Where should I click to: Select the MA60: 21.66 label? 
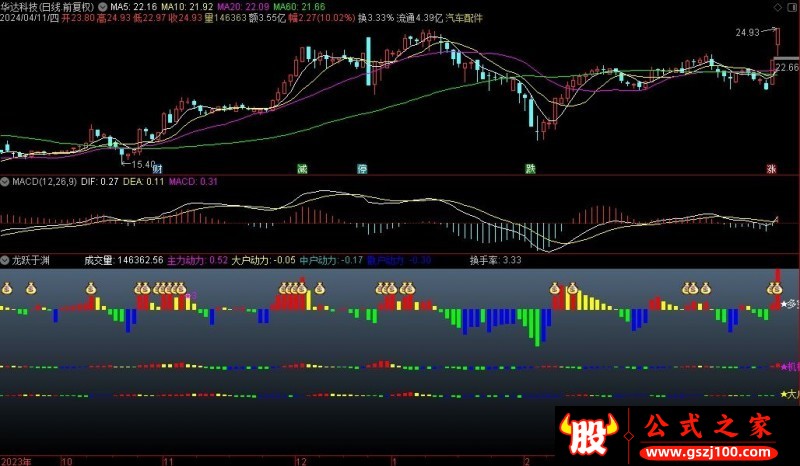click(299, 7)
